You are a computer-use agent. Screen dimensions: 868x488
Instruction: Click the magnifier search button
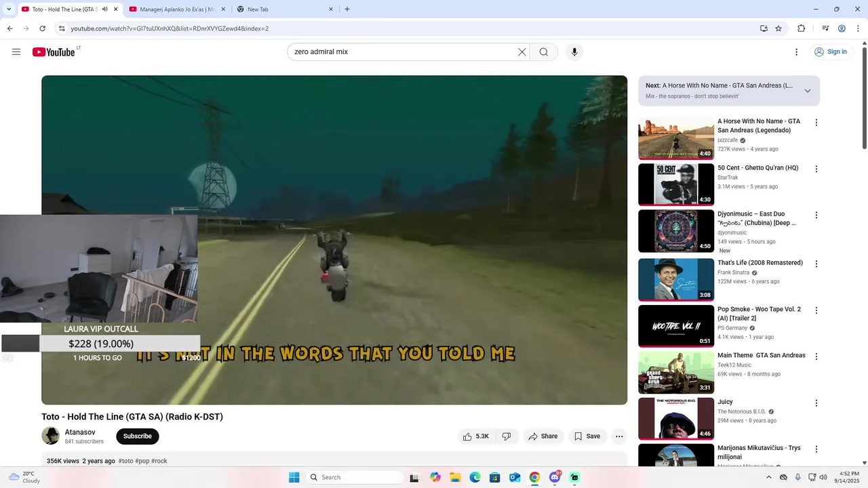coord(544,52)
